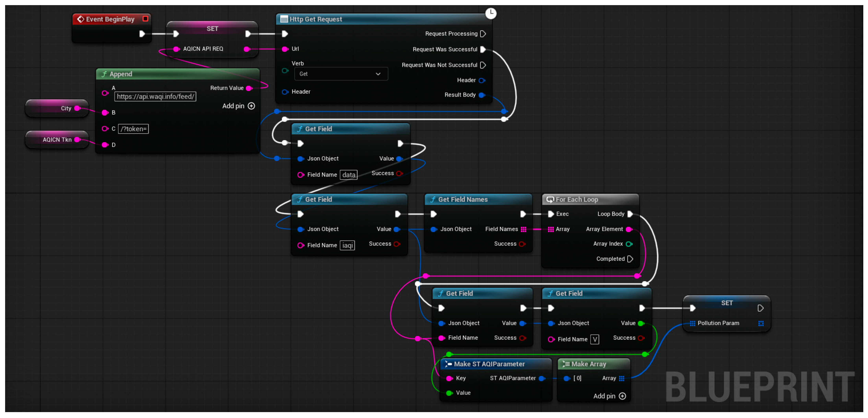Click the Request Was Not Successful exec pin
Image resolution: width=868 pixels, height=418 pixels.
click(483, 65)
